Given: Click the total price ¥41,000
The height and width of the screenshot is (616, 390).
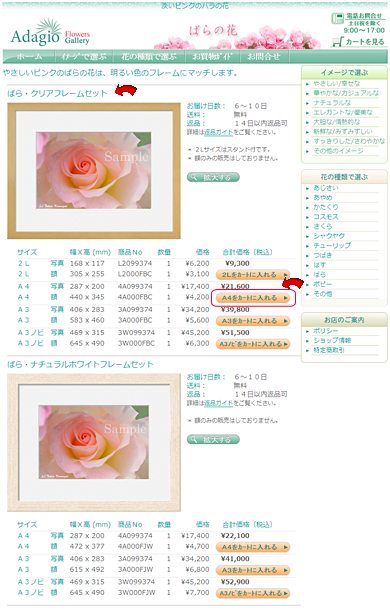Looking at the screenshot, I should [x=235, y=559].
